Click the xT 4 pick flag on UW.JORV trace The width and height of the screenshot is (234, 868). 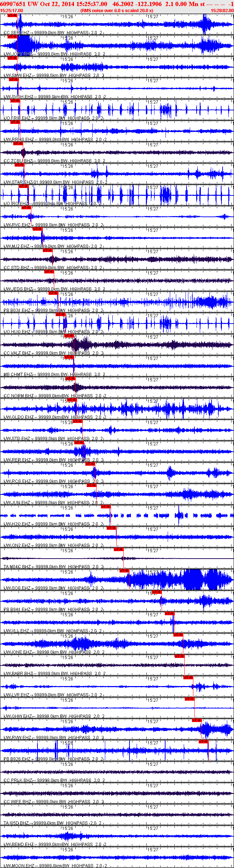coord(12,37)
